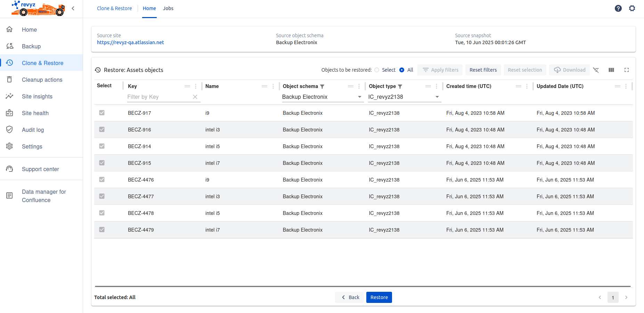Open the column chooser icon
This screenshot has width=644, height=313.
(611, 70)
